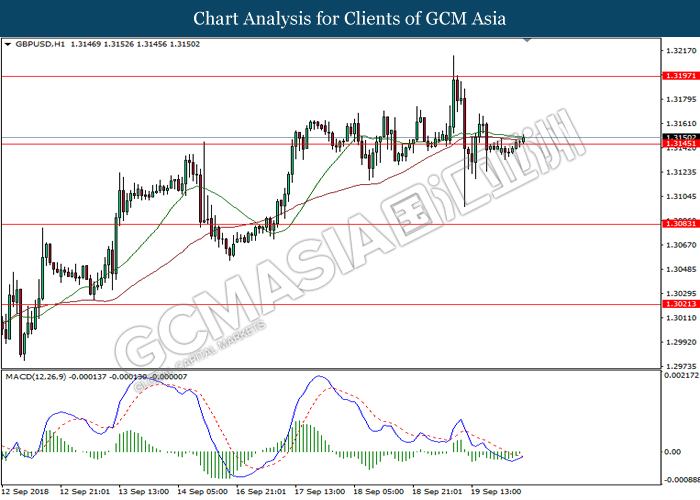
Task: Click the 1.30670 price axis value
Action: tap(681, 245)
